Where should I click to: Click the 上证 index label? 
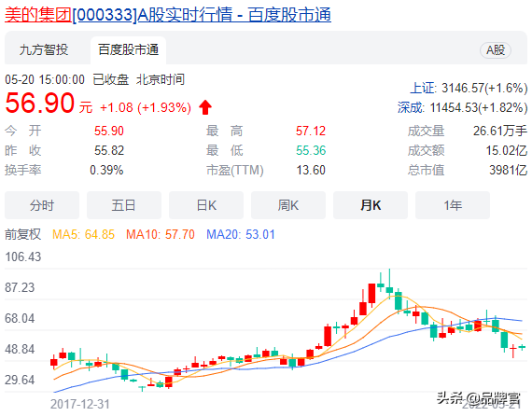[x=423, y=89]
